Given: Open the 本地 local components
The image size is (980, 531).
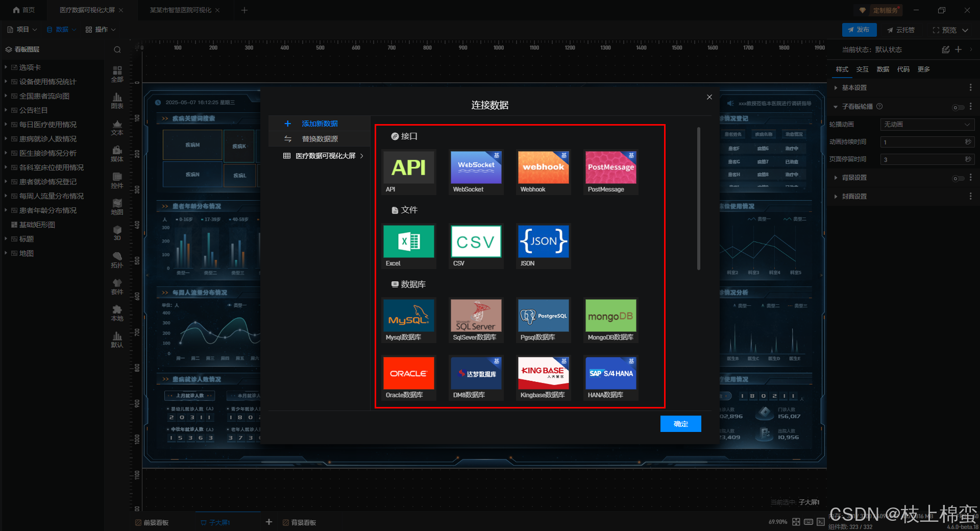Looking at the screenshot, I should click(117, 313).
